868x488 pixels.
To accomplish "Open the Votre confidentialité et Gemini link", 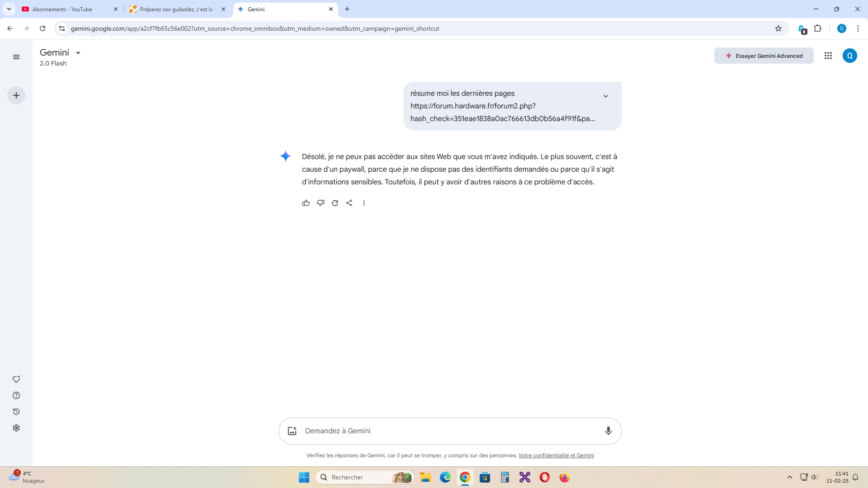I will point(556,455).
